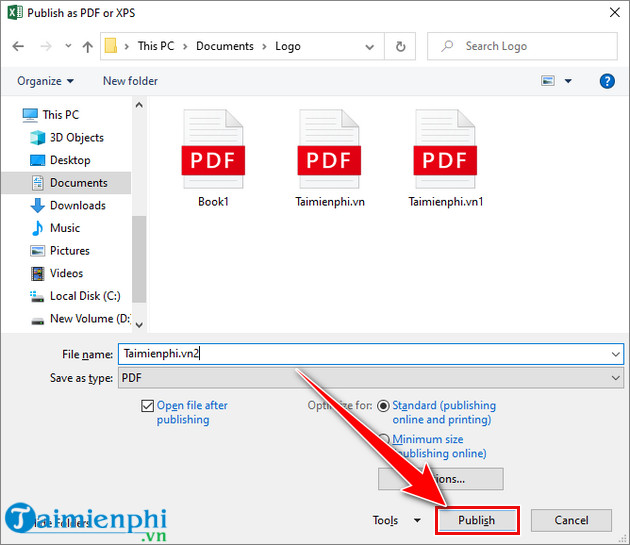Select the Taimienphi.vn1 PDF file

(445, 159)
